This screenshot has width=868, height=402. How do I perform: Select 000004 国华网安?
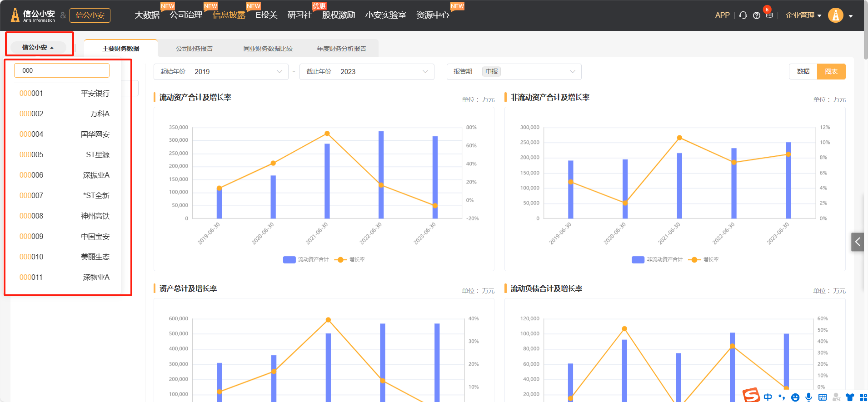pyautogui.click(x=64, y=134)
